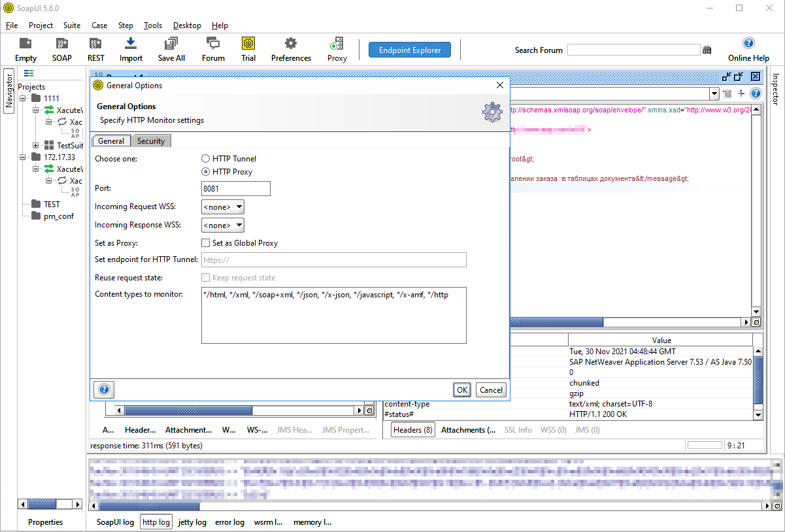Click the Endpoint Explorer button
The height and width of the screenshot is (532, 785).
[x=410, y=50]
